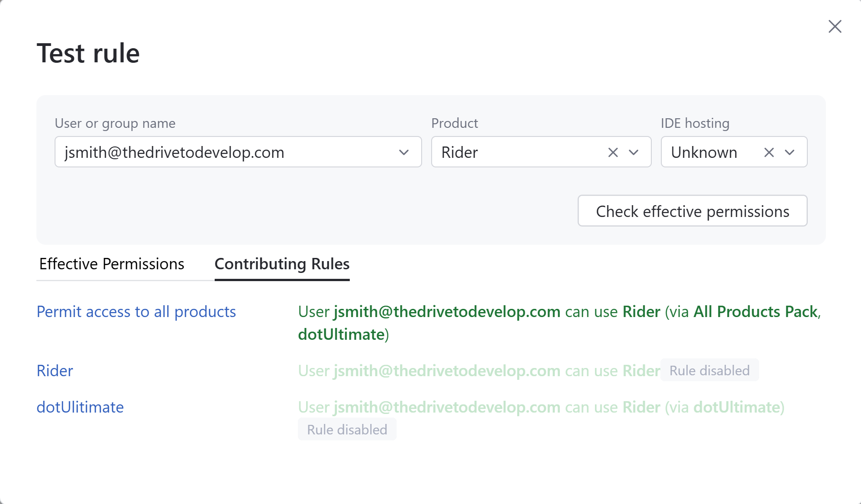This screenshot has height=504, width=861.
Task: Switch to Effective Permissions tab
Action: coord(111,264)
